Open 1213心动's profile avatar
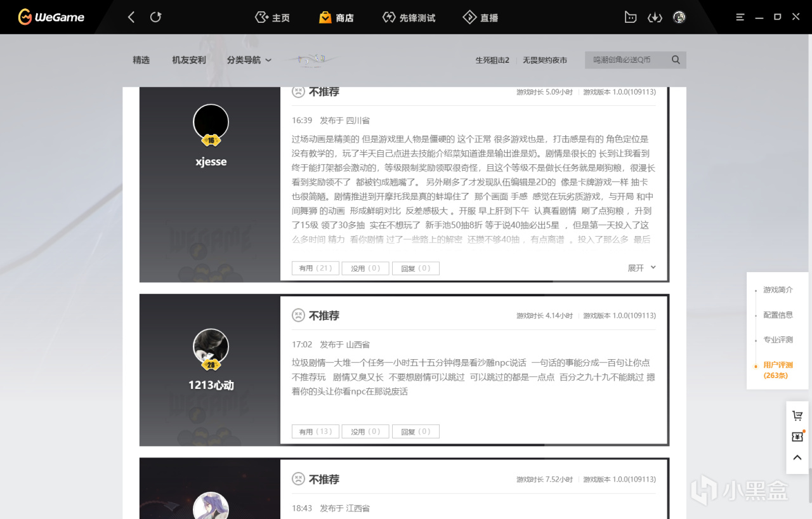This screenshot has height=519, width=812. (x=211, y=346)
